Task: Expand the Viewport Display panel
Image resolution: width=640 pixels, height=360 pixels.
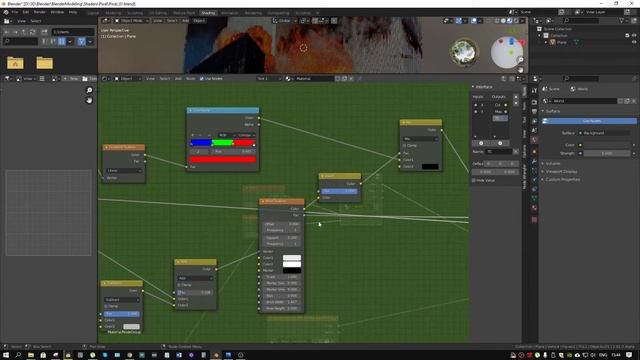Action: click(x=560, y=171)
